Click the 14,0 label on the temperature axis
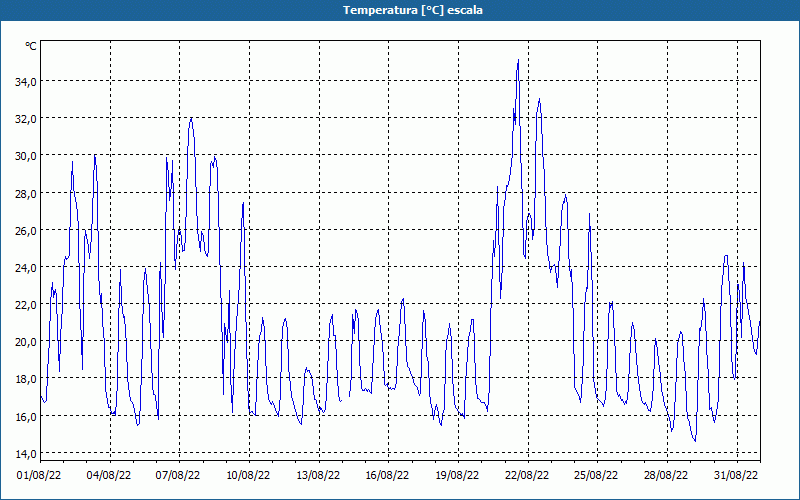This screenshot has height=500, width=800. (25, 453)
